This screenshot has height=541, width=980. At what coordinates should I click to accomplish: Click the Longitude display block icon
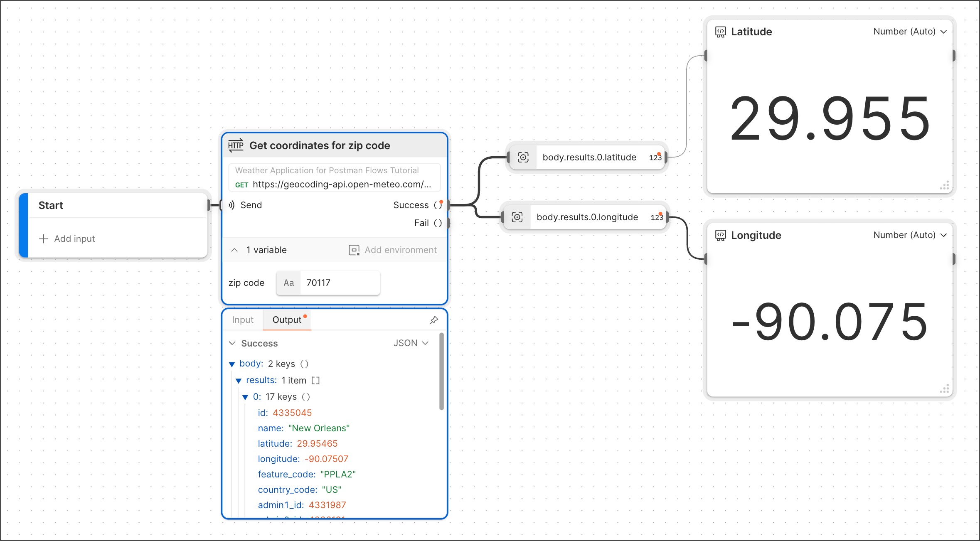pos(720,235)
